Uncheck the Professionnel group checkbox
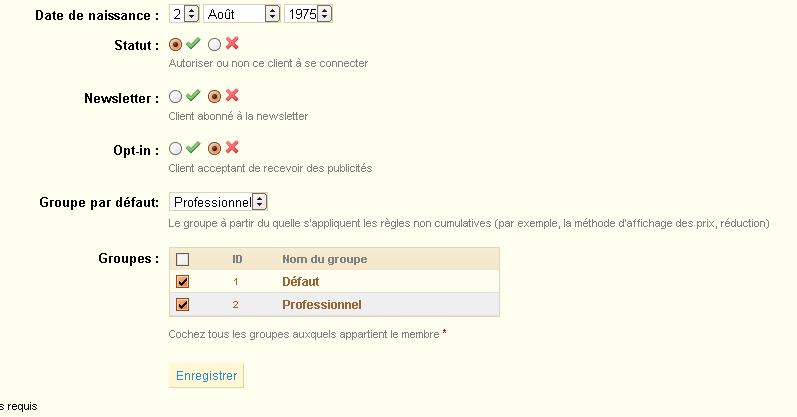Image resolution: width=797 pixels, height=417 pixels. coord(182,304)
